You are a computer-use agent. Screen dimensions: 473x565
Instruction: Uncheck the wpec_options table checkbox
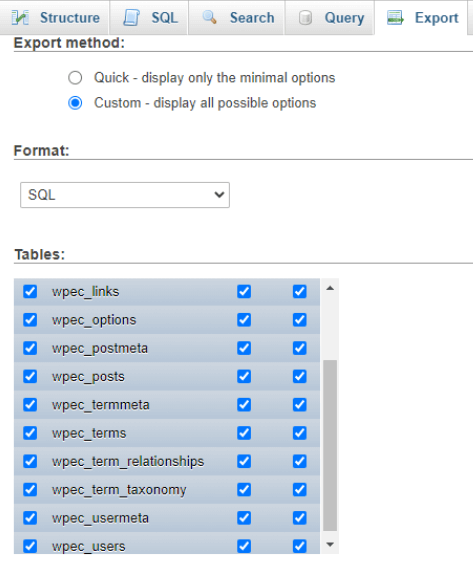(30, 320)
